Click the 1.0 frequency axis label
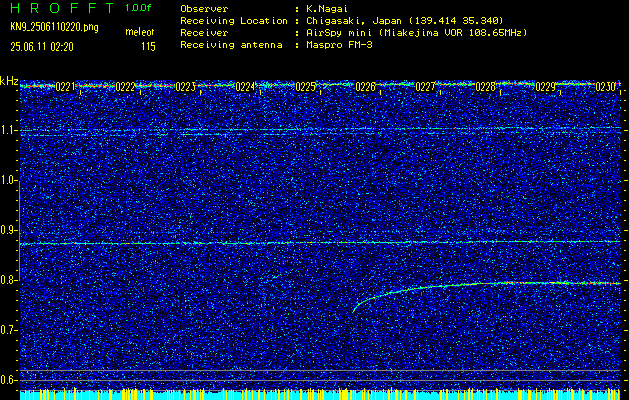The width and height of the screenshot is (629, 400). tap(8, 180)
